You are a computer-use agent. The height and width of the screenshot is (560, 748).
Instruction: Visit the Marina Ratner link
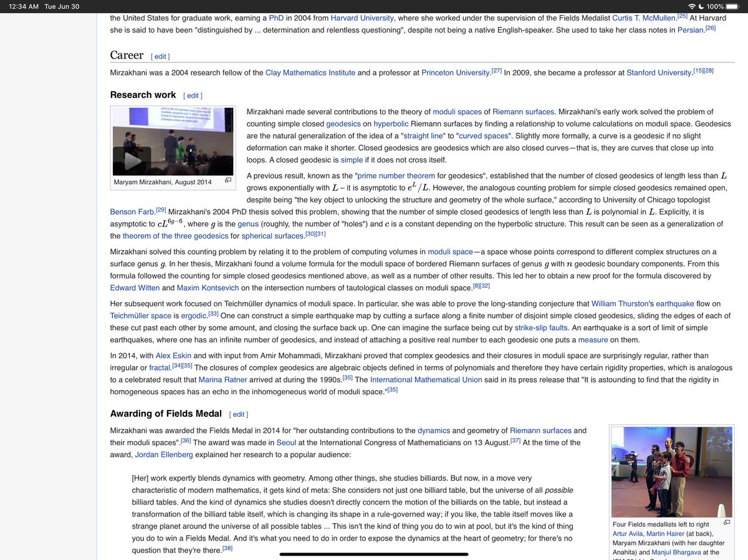coord(223,379)
